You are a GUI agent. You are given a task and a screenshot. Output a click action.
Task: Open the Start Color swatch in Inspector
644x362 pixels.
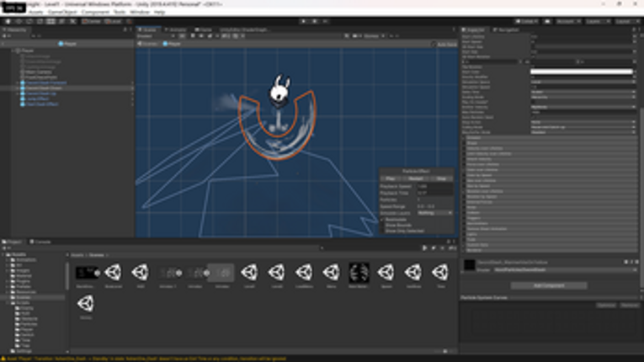point(582,72)
